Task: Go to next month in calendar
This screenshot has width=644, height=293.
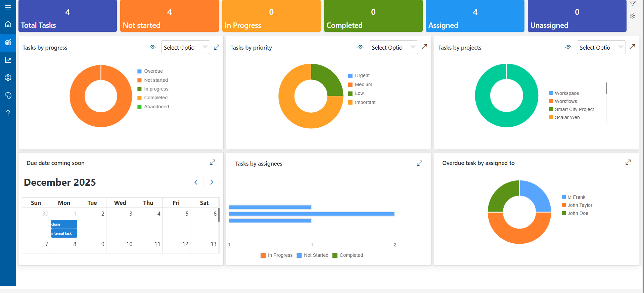Action: pyautogui.click(x=212, y=182)
